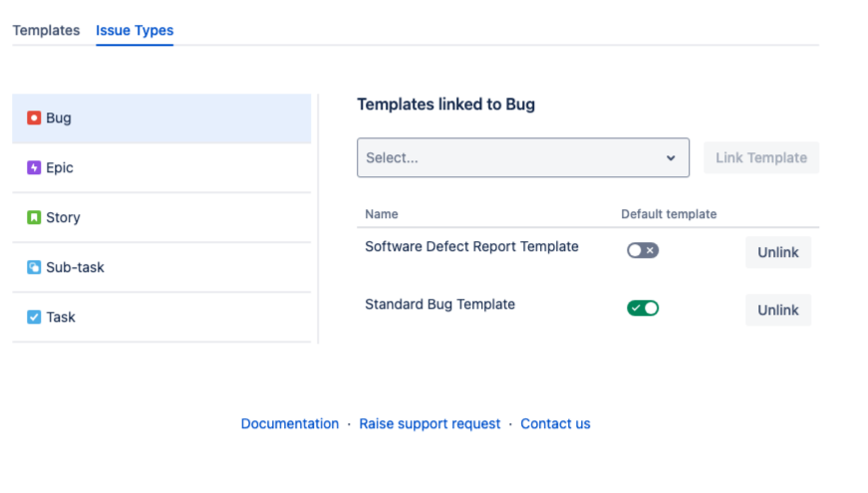Enable Software Defect Report Template as default
868x493 pixels.
[x=643, y=251]
